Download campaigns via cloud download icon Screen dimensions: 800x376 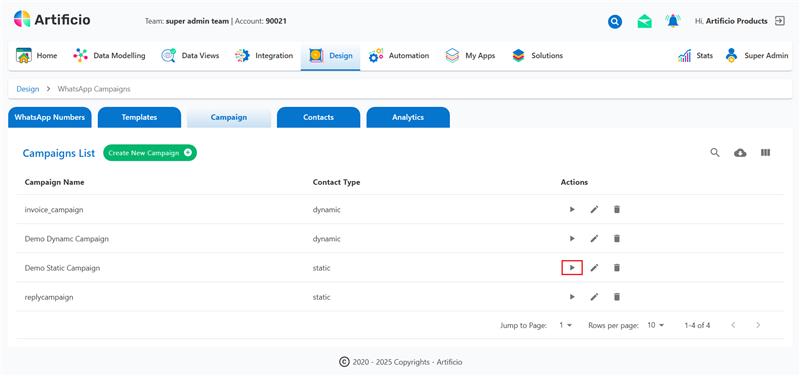740,153
